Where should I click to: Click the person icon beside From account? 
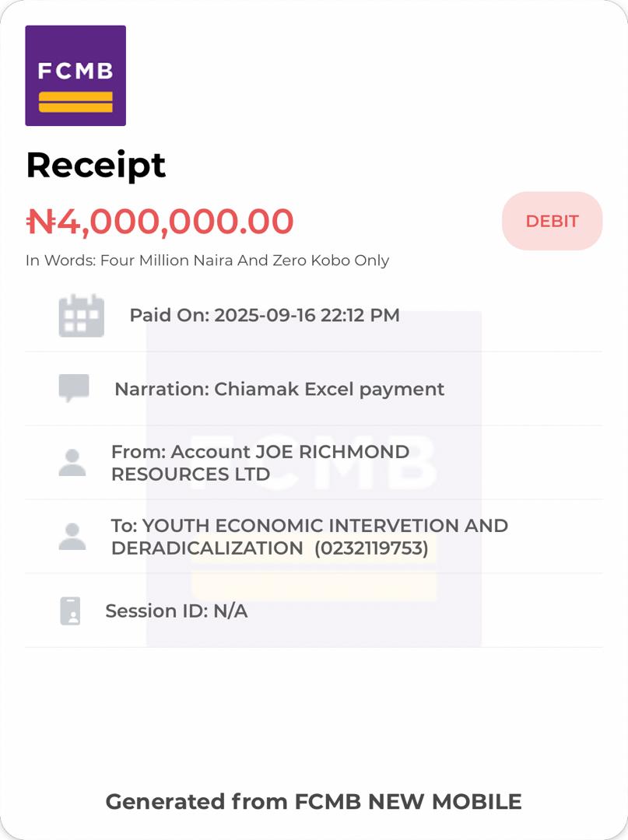[x=72, y=463]
